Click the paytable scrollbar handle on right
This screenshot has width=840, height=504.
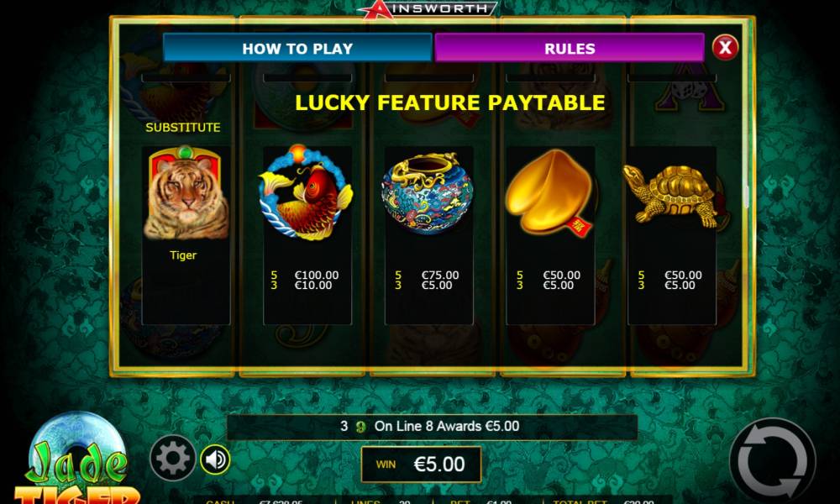[x=746, y=197]
